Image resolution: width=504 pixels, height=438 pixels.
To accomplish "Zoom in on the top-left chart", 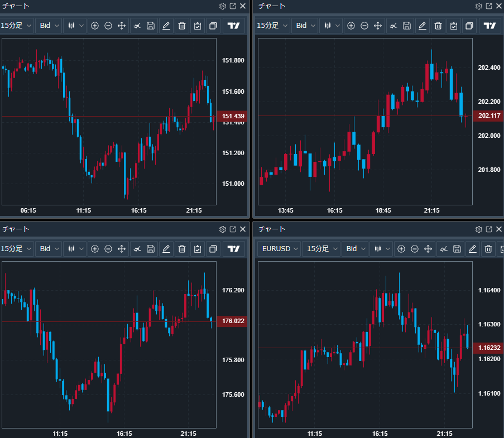I will 94,26.
